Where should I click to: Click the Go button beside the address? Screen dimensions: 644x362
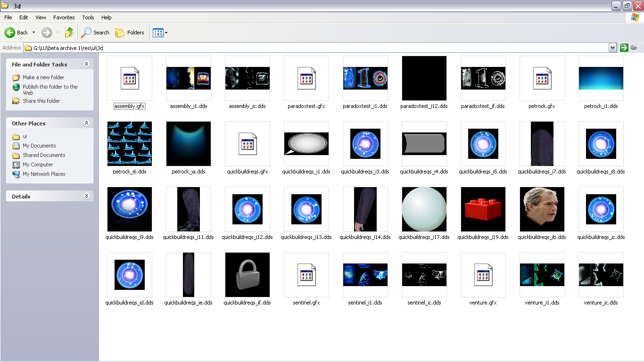(629, 48)
